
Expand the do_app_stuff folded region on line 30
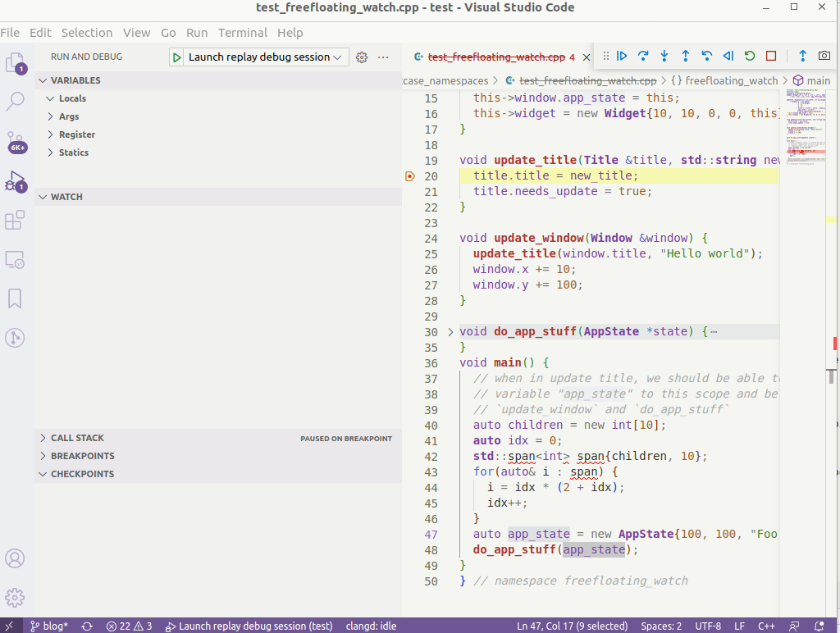point(450,331)
